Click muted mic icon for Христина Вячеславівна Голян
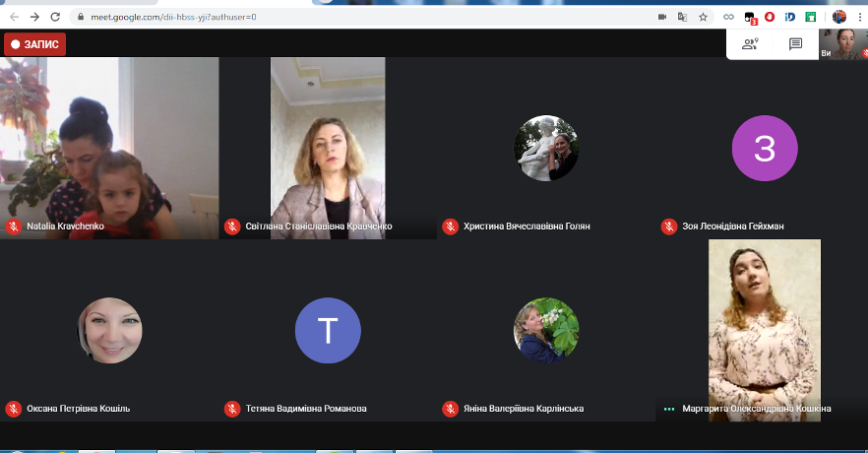This screenshot has height=453, width=868. click(x=450, y=226)
